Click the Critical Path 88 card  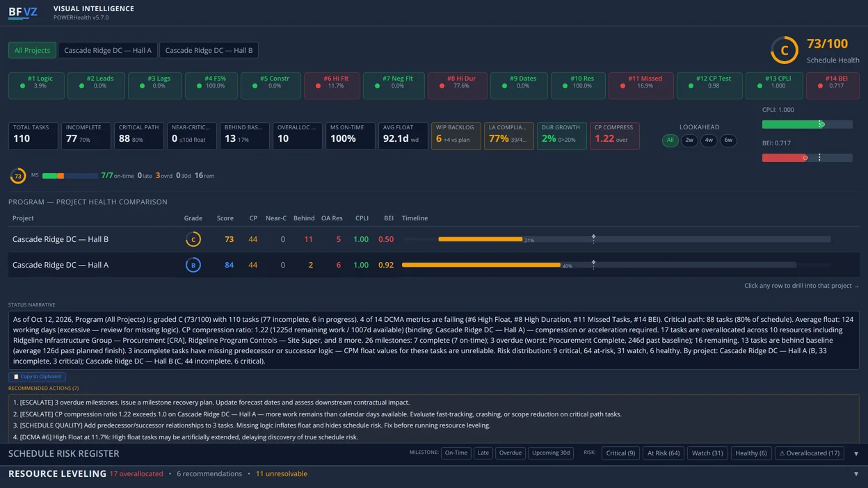pos(139,136)
